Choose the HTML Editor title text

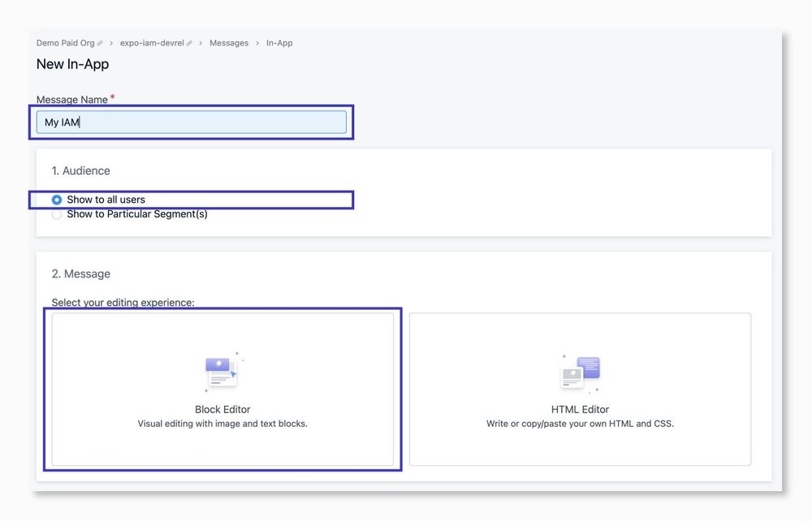click(x=580, y=410)
